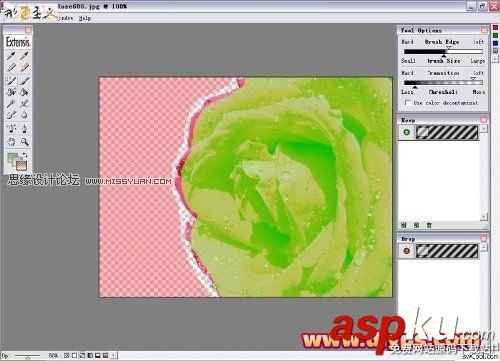
Task: Adjust the Transition slider marker
Action: pos(473,79)
